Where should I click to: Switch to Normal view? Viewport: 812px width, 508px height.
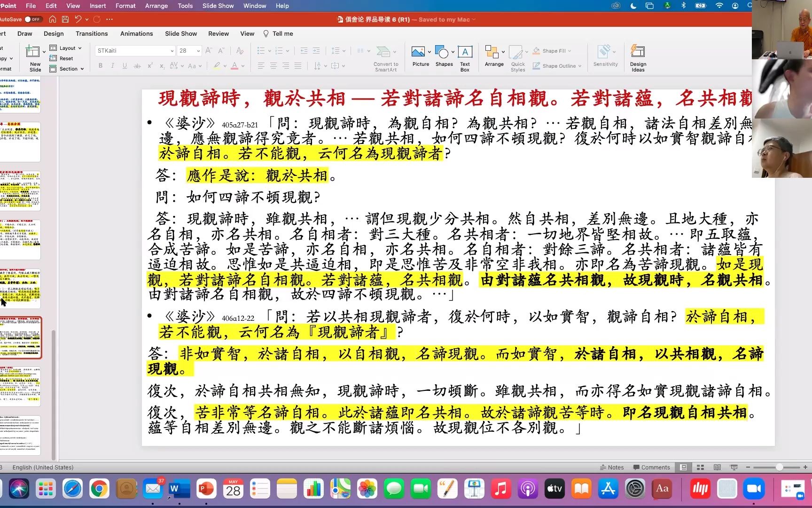coord(684,467)
